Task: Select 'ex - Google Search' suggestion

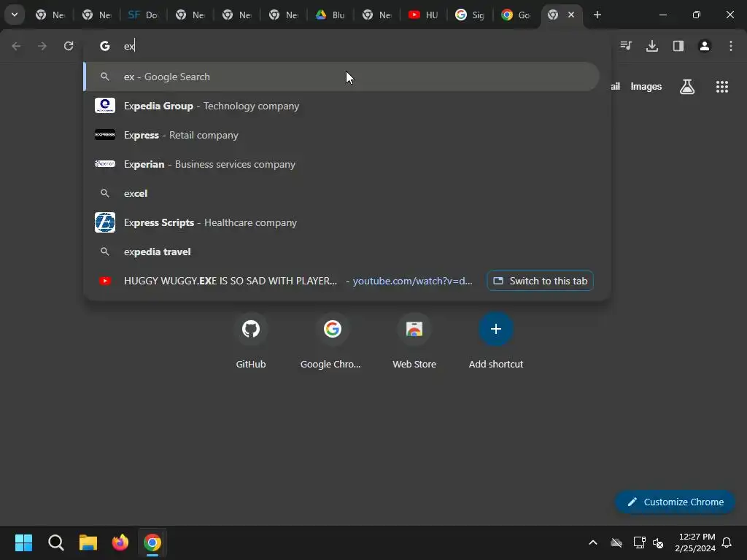Action: pyautogui.click(x=341, y=77)
